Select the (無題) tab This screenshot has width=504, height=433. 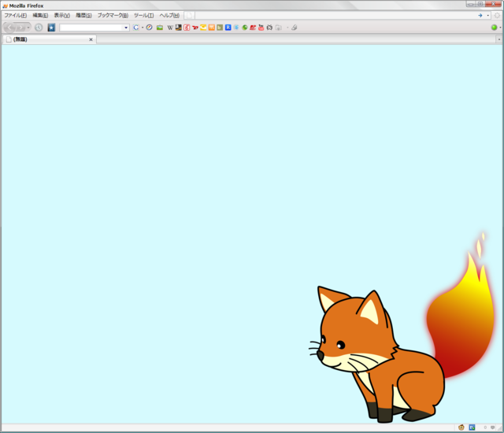pyautogui.click(x=50, y=39)
